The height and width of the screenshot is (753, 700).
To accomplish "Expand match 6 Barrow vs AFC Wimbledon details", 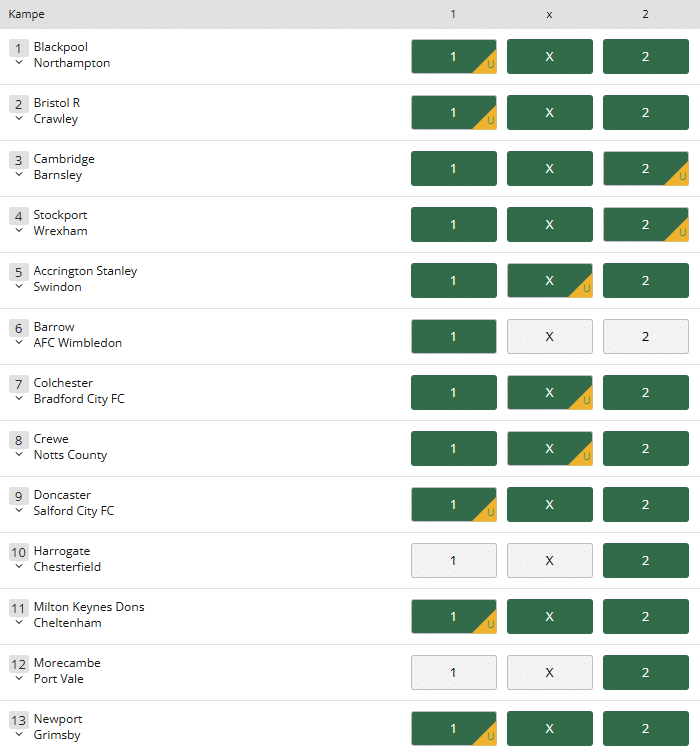I will 19,342.
